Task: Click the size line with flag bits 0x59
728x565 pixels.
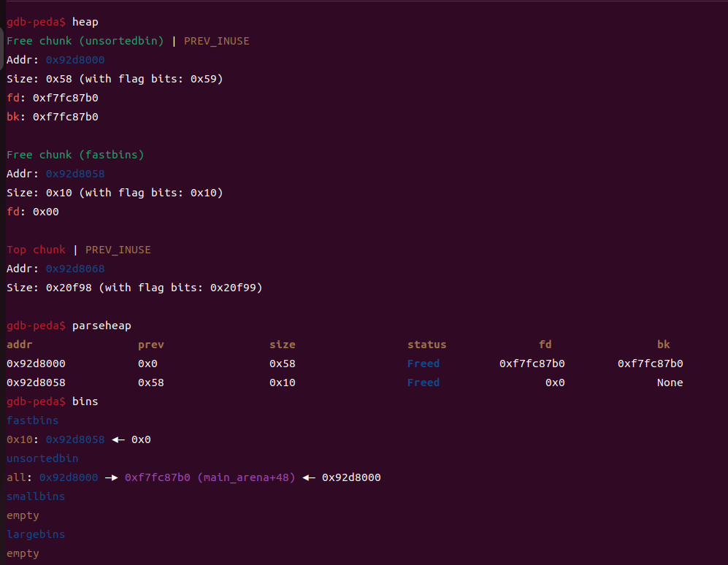Action: [115, 79]
